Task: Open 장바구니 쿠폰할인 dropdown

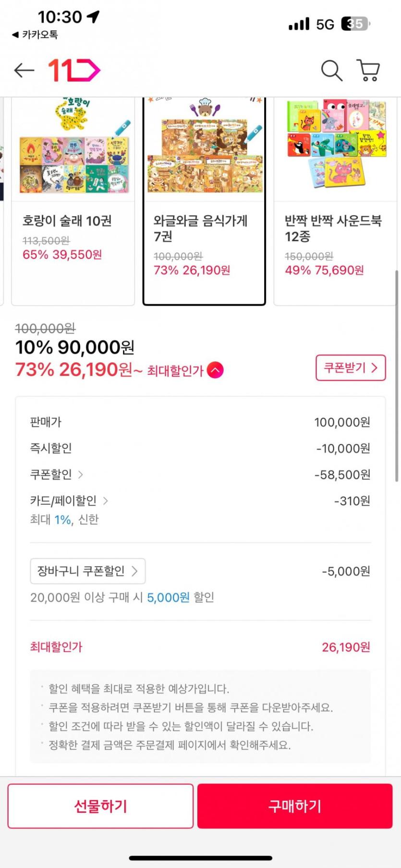Action: [87, 571]
